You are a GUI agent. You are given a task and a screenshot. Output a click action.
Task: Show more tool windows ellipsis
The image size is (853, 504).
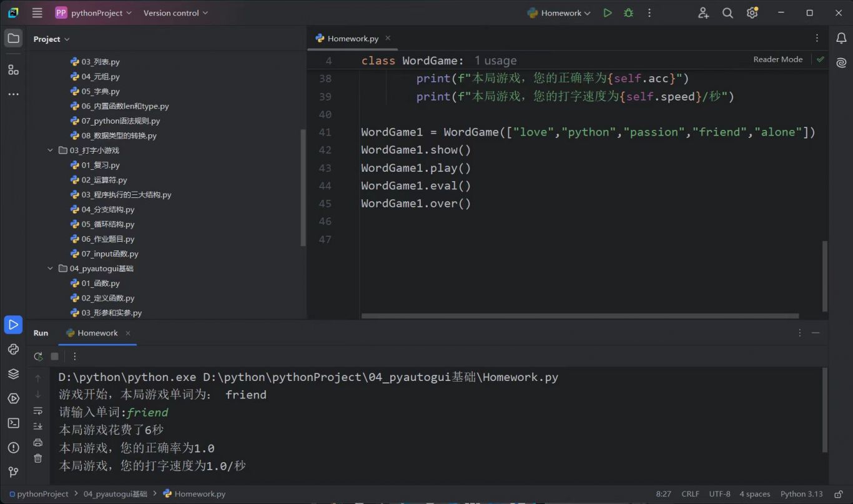(x=13, y=94)
